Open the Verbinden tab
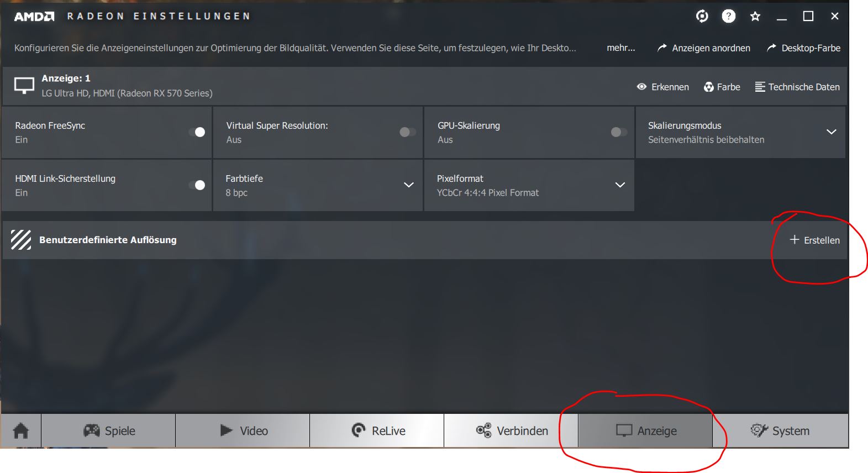Image resolution: width=868 pixels, height=473 pixels. tap(511, 430)
